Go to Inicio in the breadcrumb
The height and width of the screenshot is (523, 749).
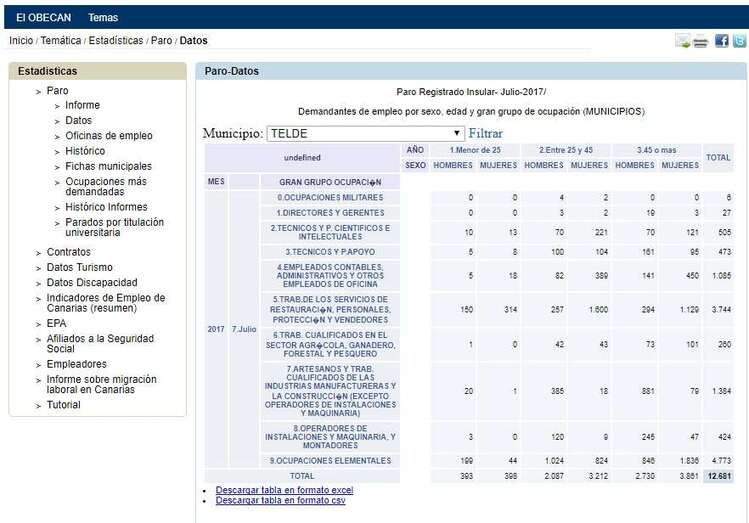pos(21,41)
